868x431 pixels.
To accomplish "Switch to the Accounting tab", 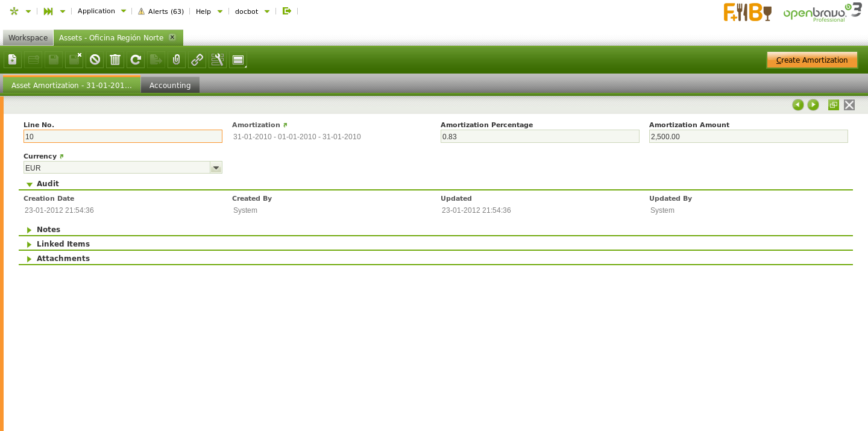I will [170, 86].
